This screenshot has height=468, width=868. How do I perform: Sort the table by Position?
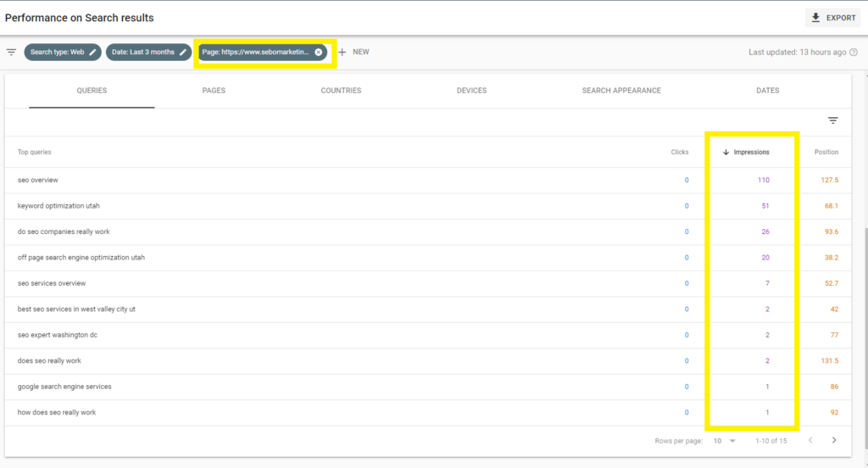[x=826, y=153]
